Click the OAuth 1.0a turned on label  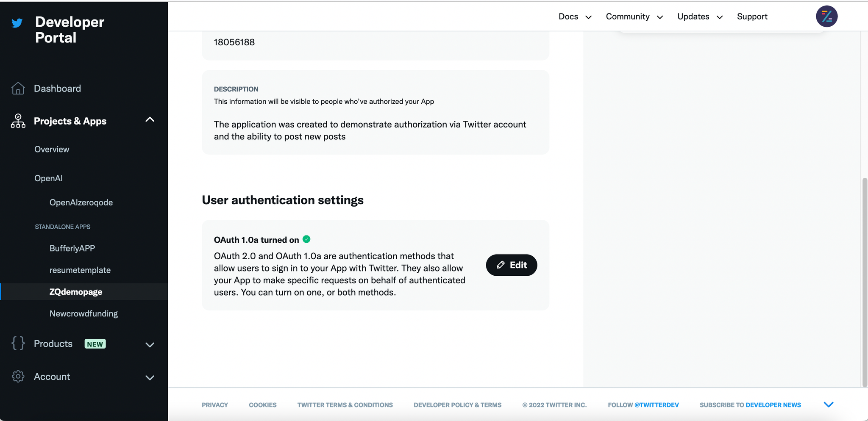pyautogui.click(x=256, y=240)
